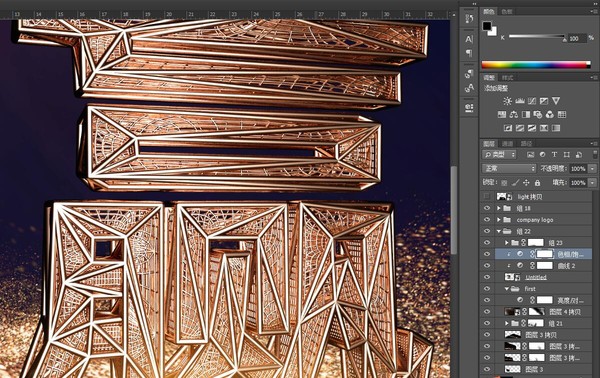Viewport: 600px width, 378px height.
Task: Show the hidden 'light 拷贝' layer
Action: tap(487, 197)
